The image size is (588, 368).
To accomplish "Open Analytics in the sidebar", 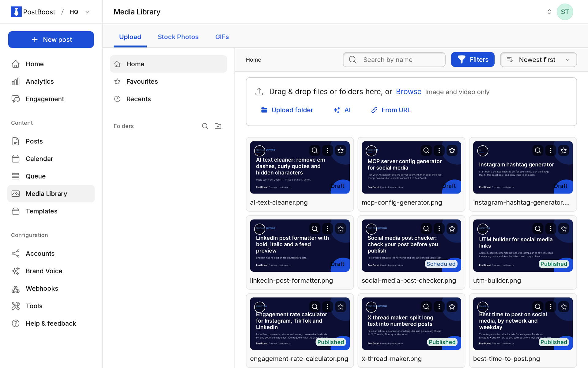I will tap(51, 81).
